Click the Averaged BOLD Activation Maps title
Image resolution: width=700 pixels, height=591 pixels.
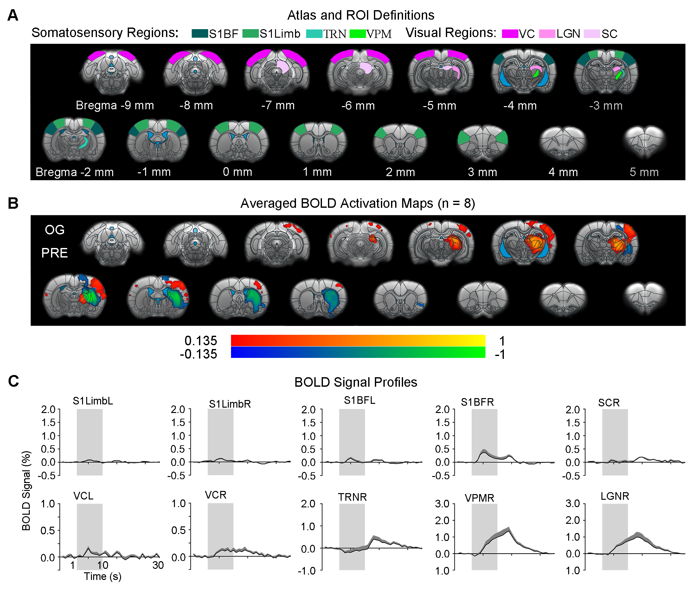point(357,203)
